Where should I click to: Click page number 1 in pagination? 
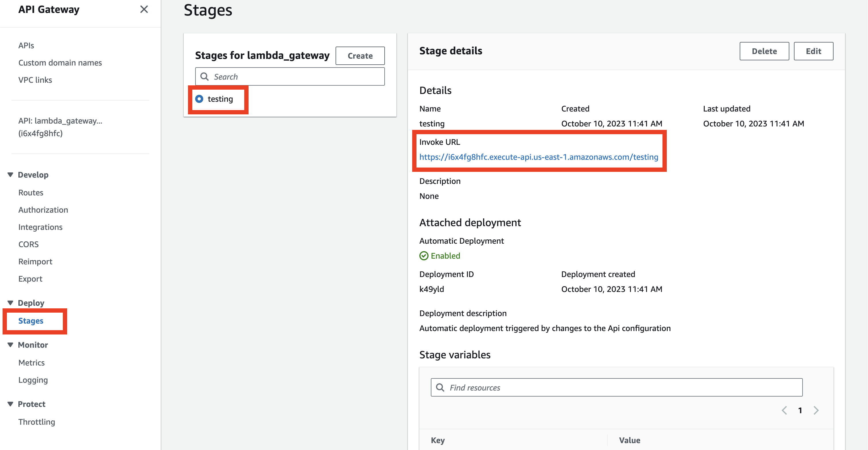pyautogui.click(x=800, y=410)
